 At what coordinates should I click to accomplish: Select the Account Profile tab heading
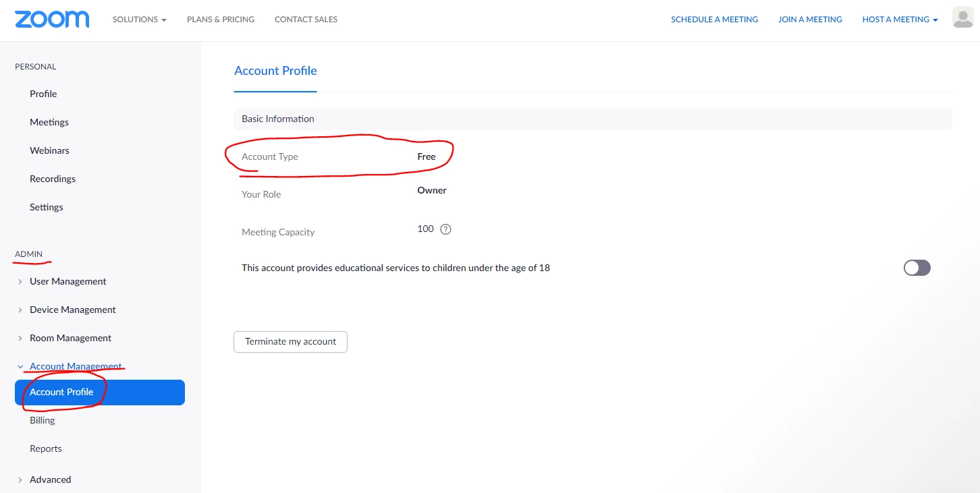[275, 71]
